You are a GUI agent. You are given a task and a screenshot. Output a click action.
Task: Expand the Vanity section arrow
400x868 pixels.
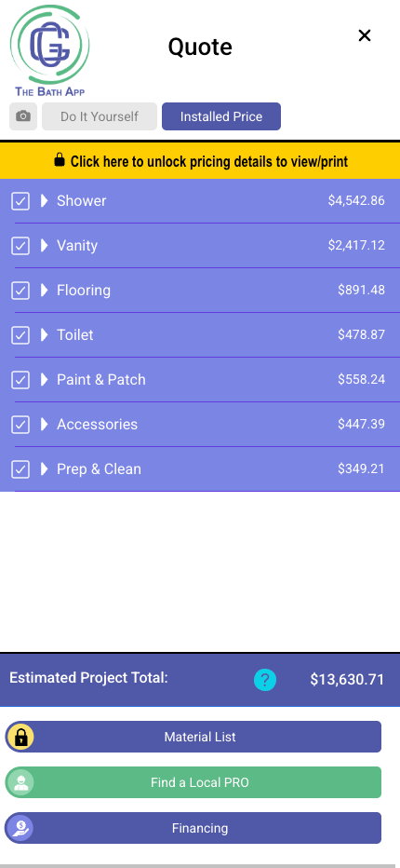click(45, 245)
